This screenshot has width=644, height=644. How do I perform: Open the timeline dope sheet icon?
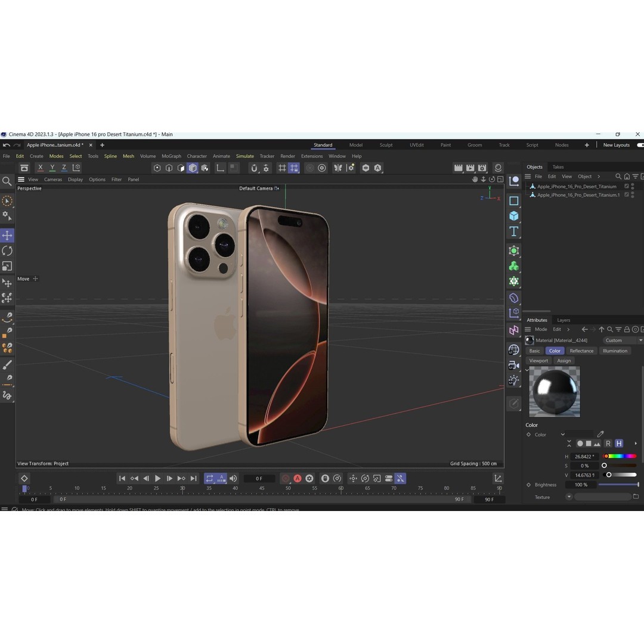click(x=498, y=478)
